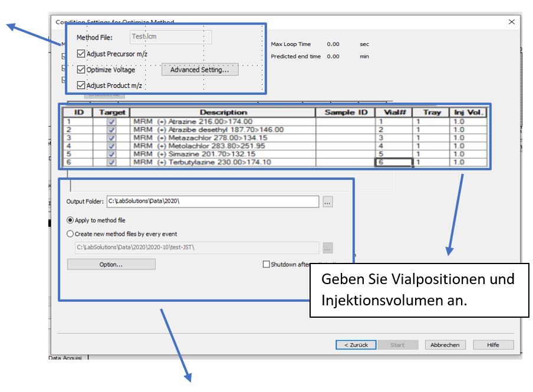
Task: Click Inj Vol. cell of Atrazine row
Action: [x=468, y=121]
